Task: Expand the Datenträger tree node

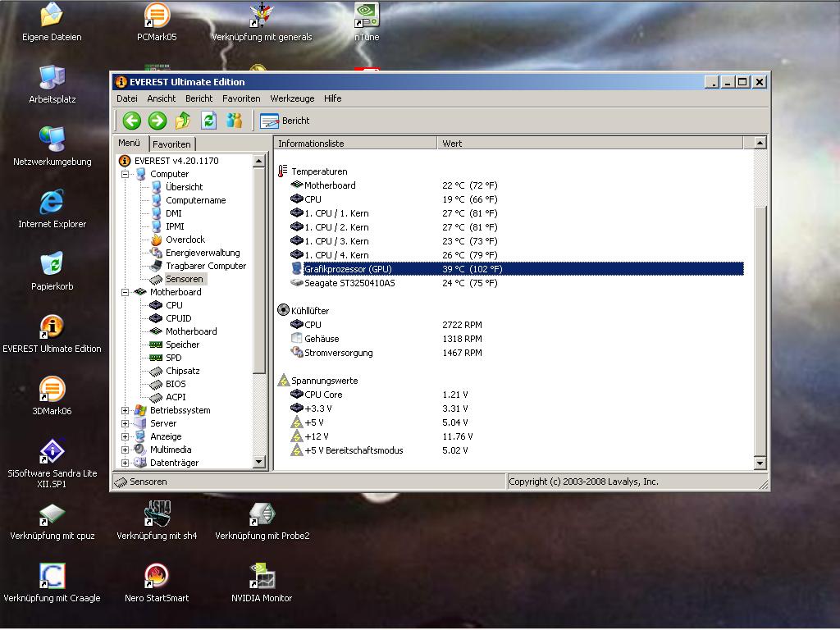Action: pyautogui.click(x=125, y=463)
